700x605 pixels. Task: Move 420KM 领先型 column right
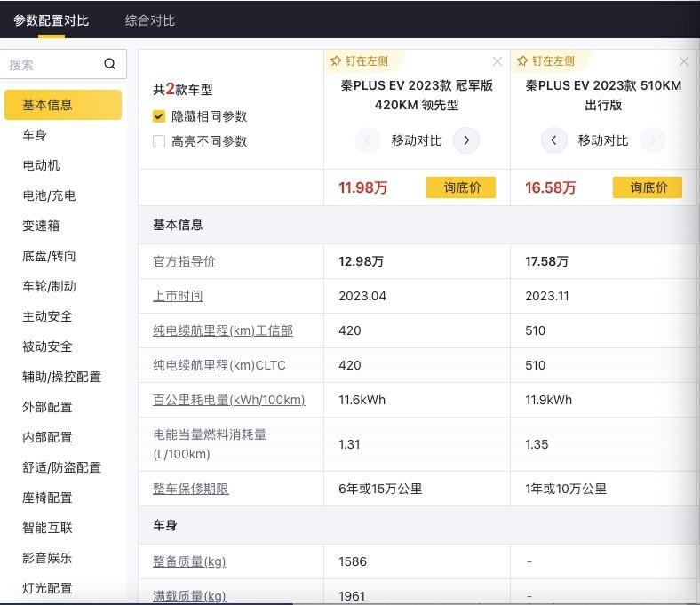(x=466, y=140)
